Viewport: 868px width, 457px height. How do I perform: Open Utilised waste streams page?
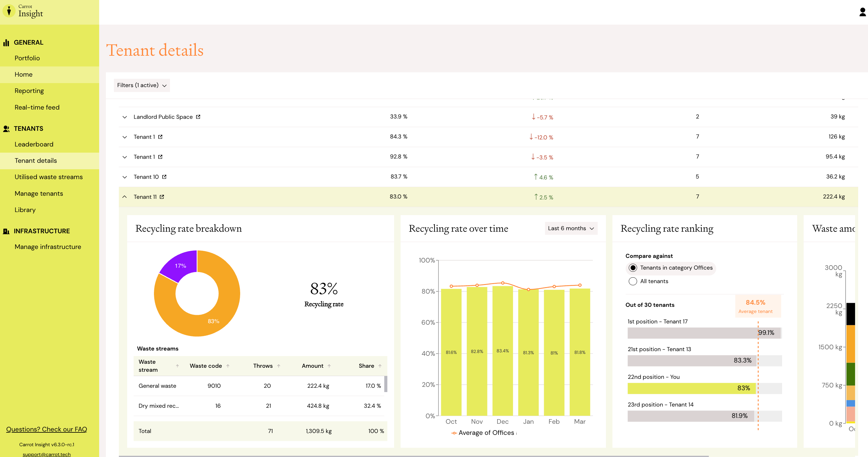(x=49, y=177)
